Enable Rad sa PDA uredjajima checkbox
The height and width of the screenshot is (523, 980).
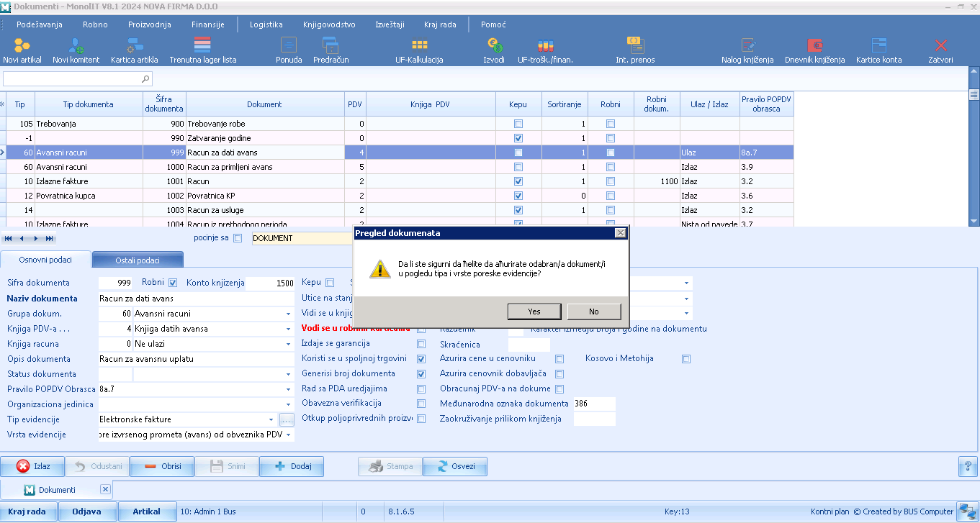coord(421,389)
